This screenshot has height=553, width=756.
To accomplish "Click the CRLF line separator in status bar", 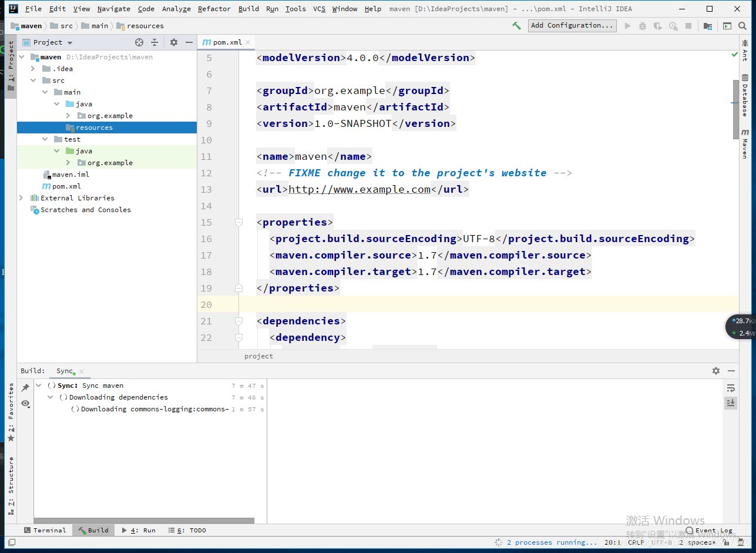I will tap(636, 542).
